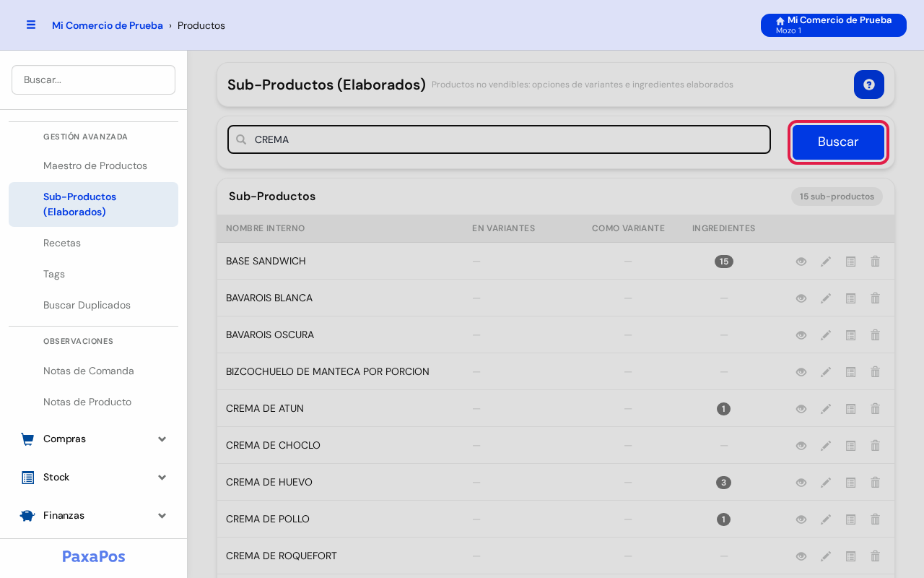Edit CREMA DE ROQUEFORT pencil icon
Screen dimensions: 924x578
826,556
